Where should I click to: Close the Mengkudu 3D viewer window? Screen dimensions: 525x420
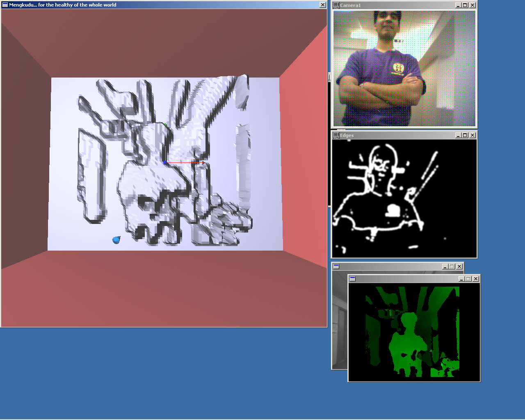point(323,5)
